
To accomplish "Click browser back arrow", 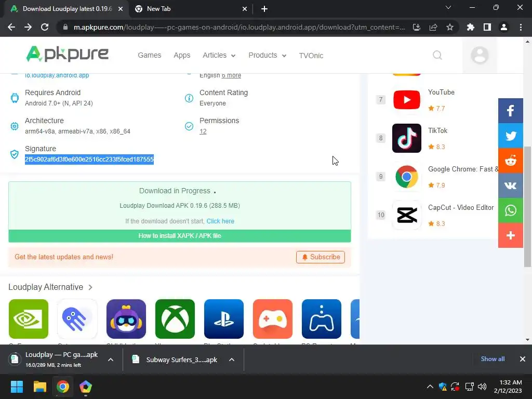I will pyautogui.click(x=11, y=27).
